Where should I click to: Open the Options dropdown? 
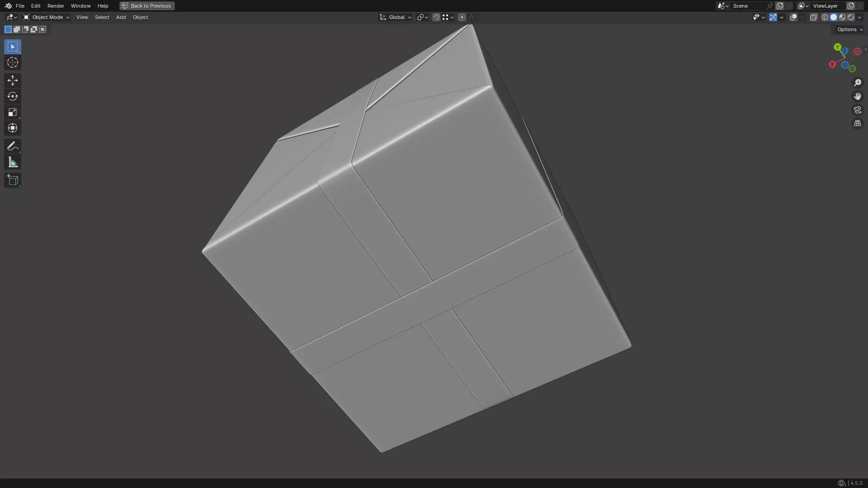pyautogui.click(x=849, y=29)
